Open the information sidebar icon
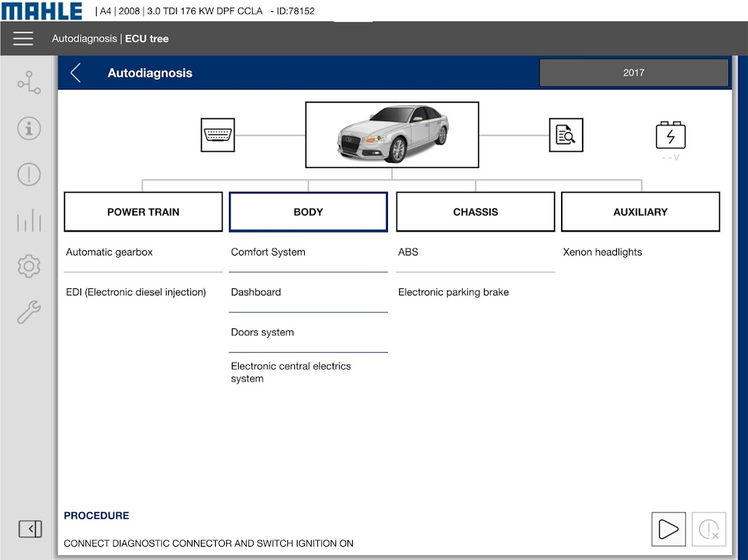Viewport: 748px width, 560px height. click(29, 129)
